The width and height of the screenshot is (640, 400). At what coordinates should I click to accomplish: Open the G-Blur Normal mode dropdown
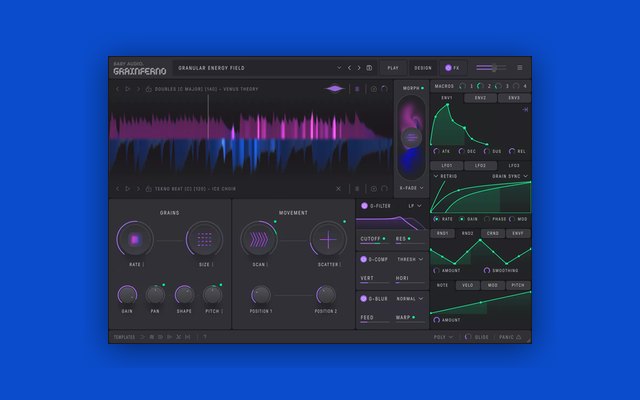[x=410, y=299]
